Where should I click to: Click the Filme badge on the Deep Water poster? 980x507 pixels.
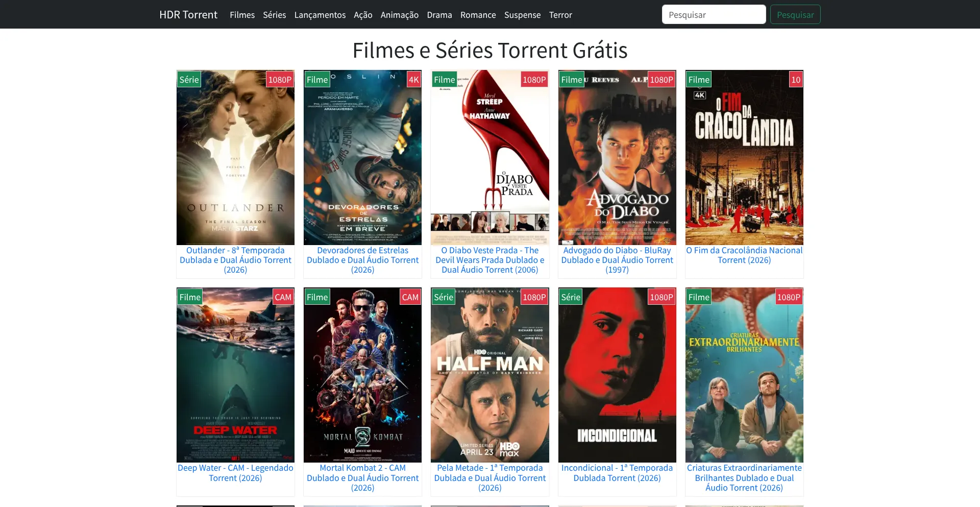click(190, 297)
